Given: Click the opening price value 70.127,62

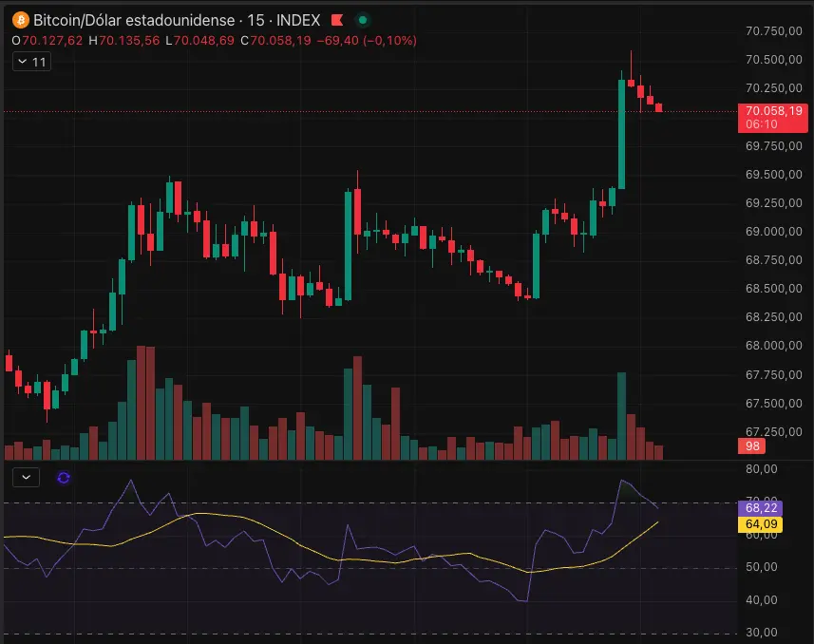Looking at the screenshot, I should [52, 41].
